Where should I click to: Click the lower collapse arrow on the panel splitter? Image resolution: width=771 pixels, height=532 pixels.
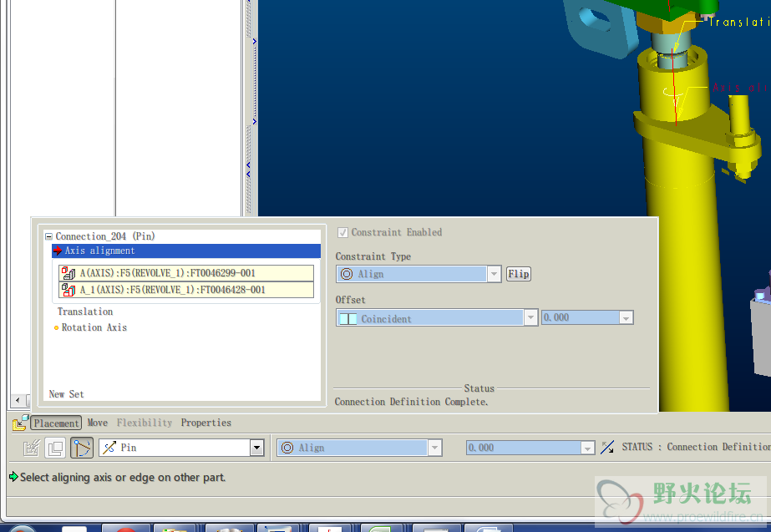pyautogui.click(x=248, y=174)
